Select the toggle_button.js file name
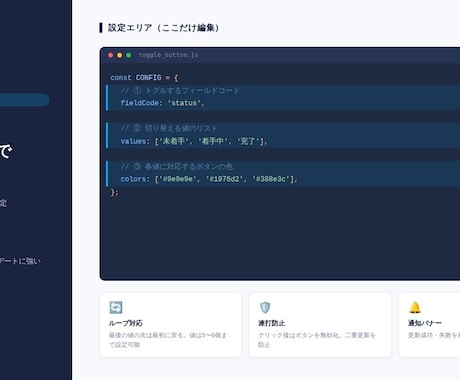This screenshot has width=460, height=380. point(168,55)
